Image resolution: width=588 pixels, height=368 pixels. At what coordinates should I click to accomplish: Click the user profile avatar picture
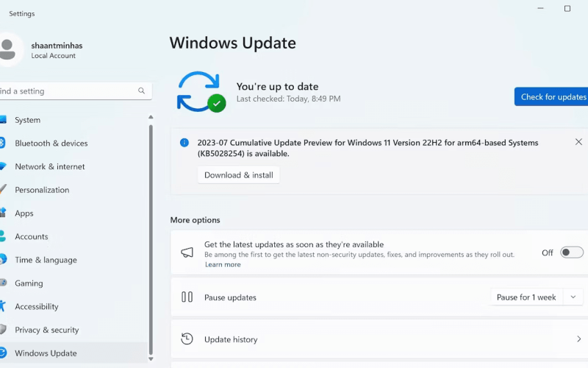coord(7,49)
